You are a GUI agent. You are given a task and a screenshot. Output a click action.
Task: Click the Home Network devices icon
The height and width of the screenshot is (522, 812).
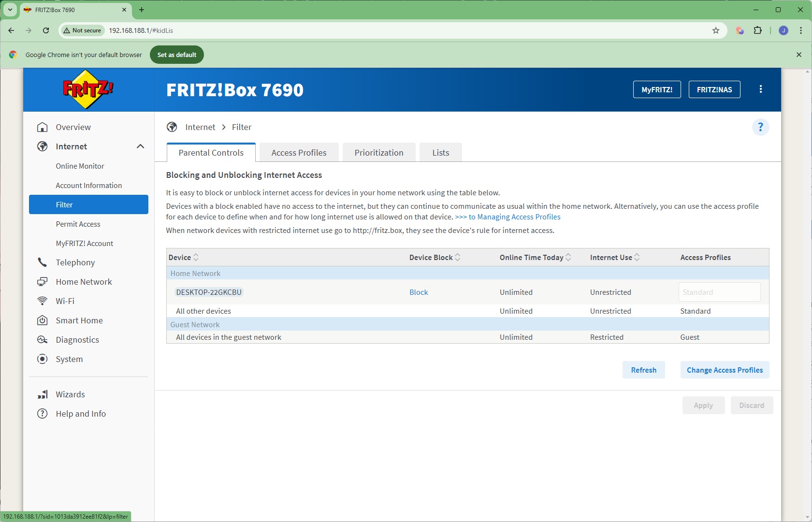43,282
